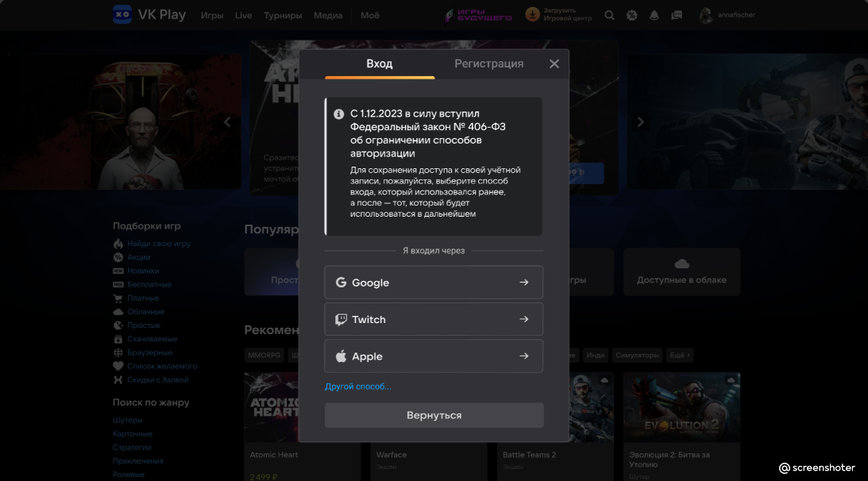Select the Стратегии genre

pyautogui.click(x=132, y=447)
